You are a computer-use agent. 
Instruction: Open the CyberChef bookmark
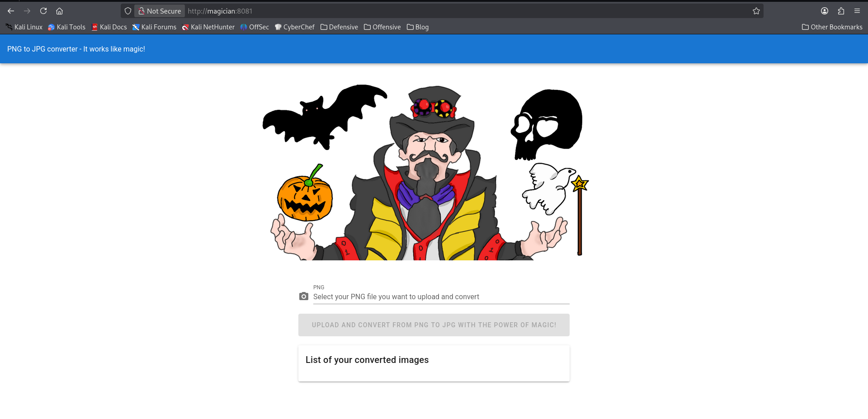click(295, 27)
